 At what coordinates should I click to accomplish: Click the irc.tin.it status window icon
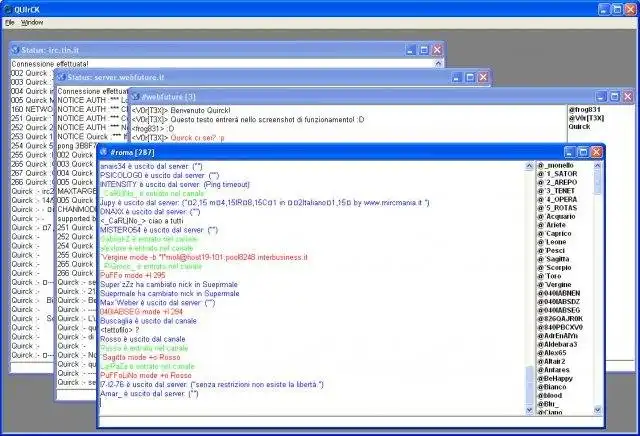click(16, 50)
